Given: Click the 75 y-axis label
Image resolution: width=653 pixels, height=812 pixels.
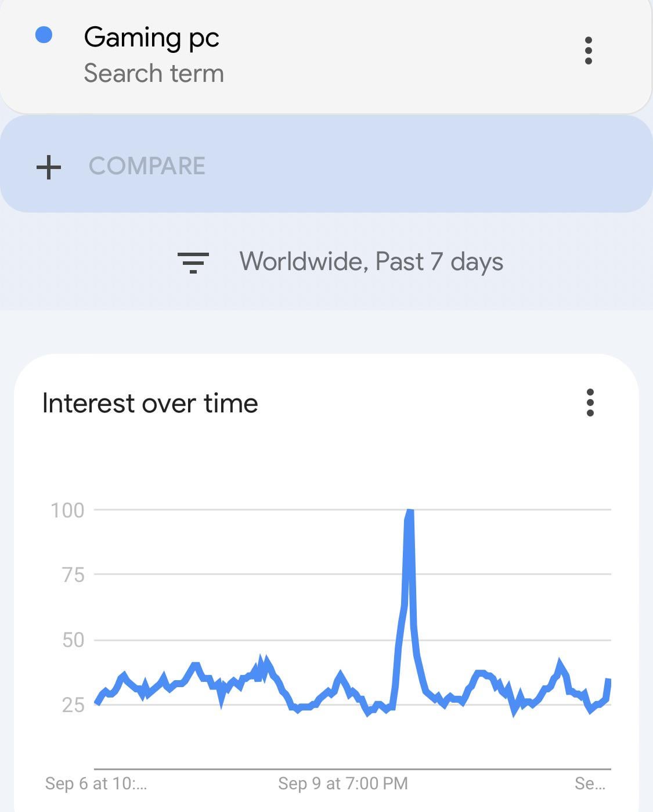Looking at the screenshot, I should click(73, 575).
